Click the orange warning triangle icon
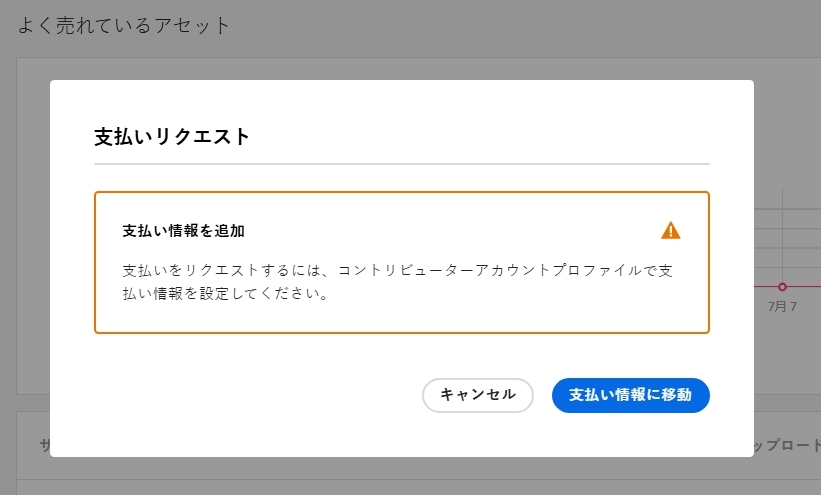The width and height of the screenshot is (821, 495). pyautogui.click(x=671, y=230)
